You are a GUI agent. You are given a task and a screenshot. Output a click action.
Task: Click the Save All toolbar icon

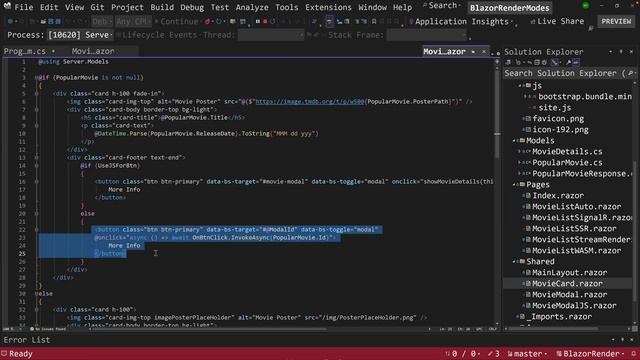coord(58,21)
